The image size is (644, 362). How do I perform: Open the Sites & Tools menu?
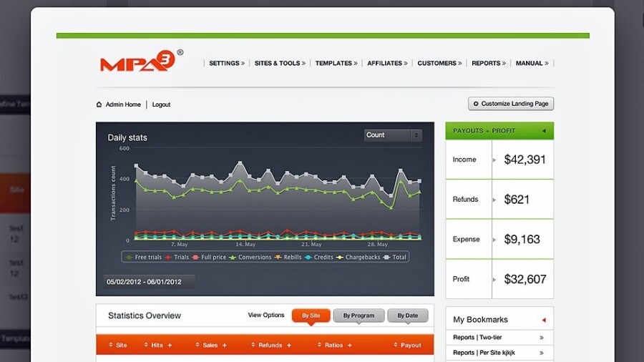click(279, 63)
